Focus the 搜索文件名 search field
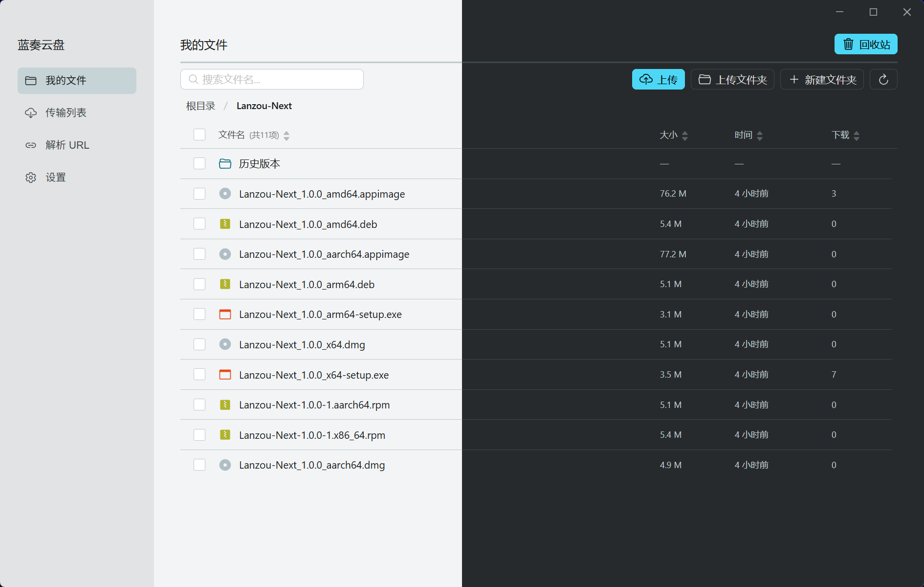This screenshot has height=587, width=924. [x=272, y=79]
